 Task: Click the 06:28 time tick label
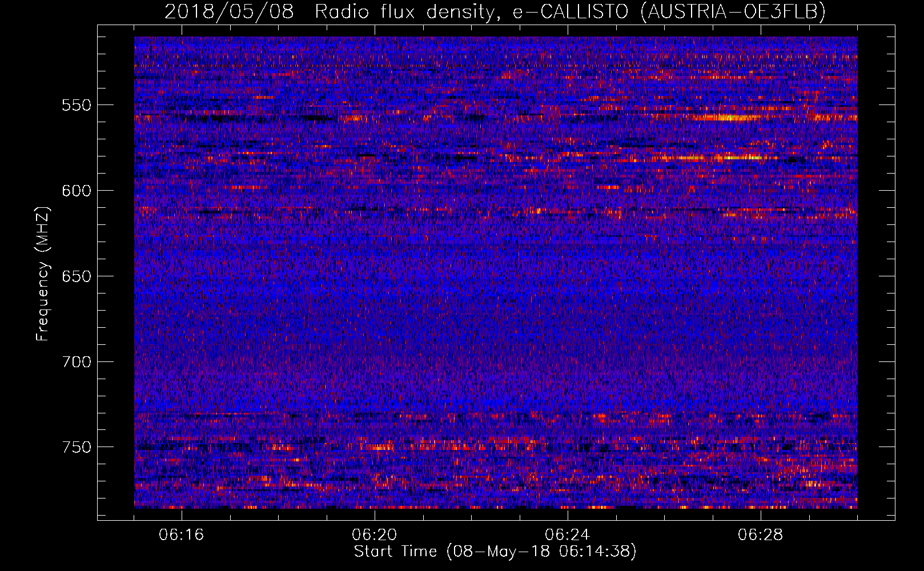coord(761,535)
